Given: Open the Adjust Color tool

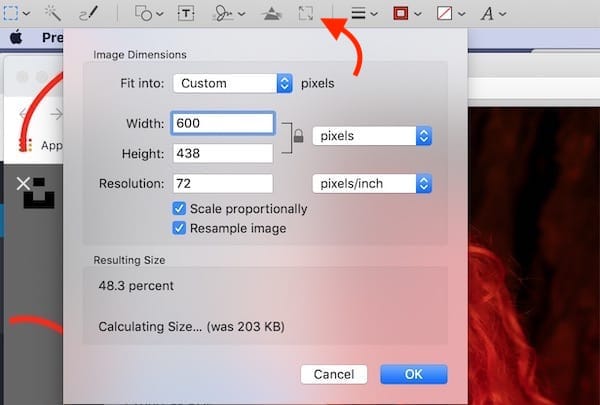Looking at the screenshot, I should coord(271,13).
